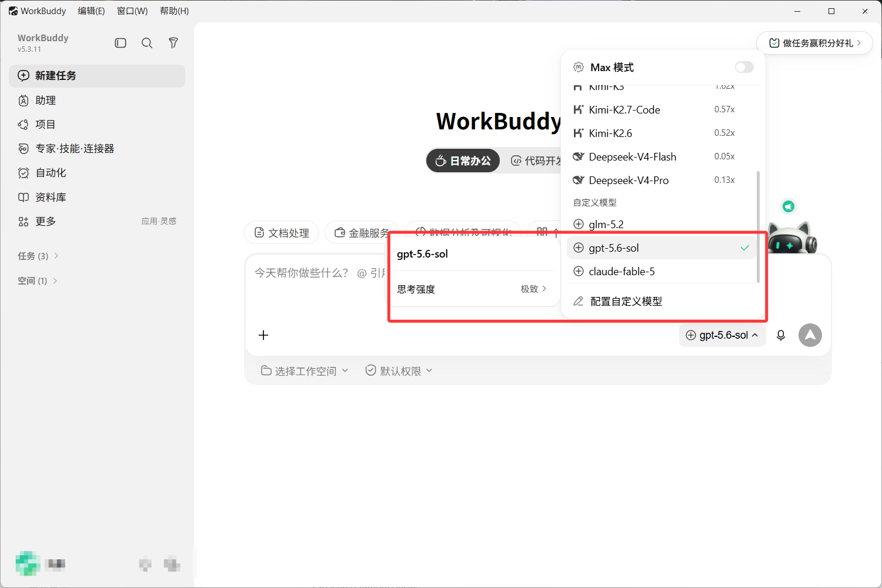Click 配置自定义模型
This screenshot has height=588, width=882.
663,301
